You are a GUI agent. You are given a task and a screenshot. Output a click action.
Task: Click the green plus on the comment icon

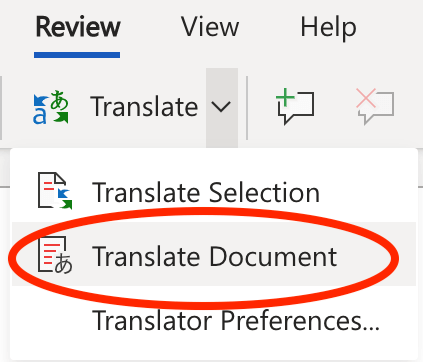[285, 98]
